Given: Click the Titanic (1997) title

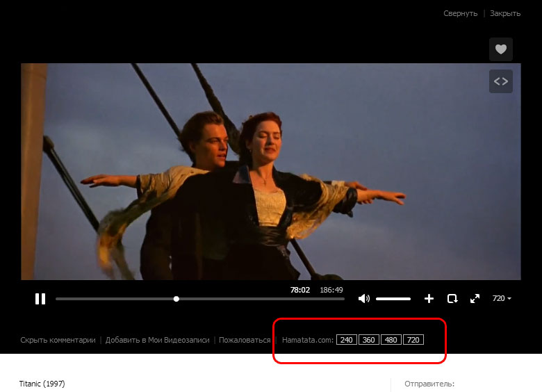Looking at the screenshot, I should (x=42, y=384).
